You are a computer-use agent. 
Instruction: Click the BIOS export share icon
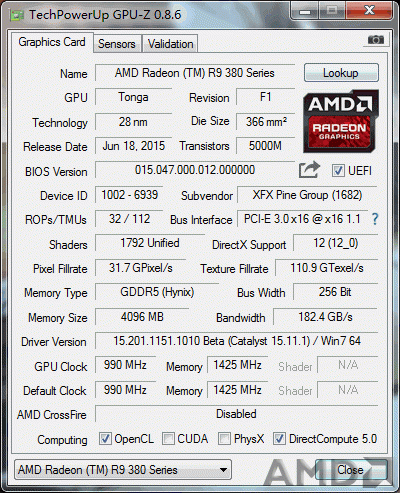coord(309,170)
